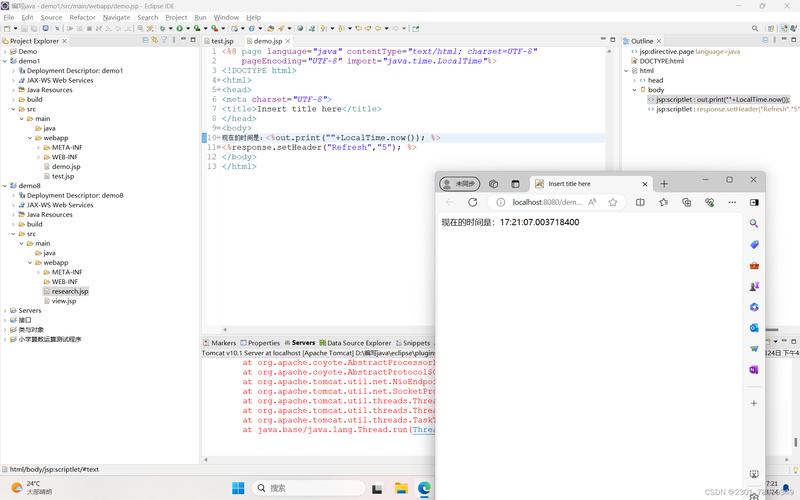The image size is (800, 500).
Task: Open File Explorer from taskbar
Action: pyautogui.click(x=402, y=488)
